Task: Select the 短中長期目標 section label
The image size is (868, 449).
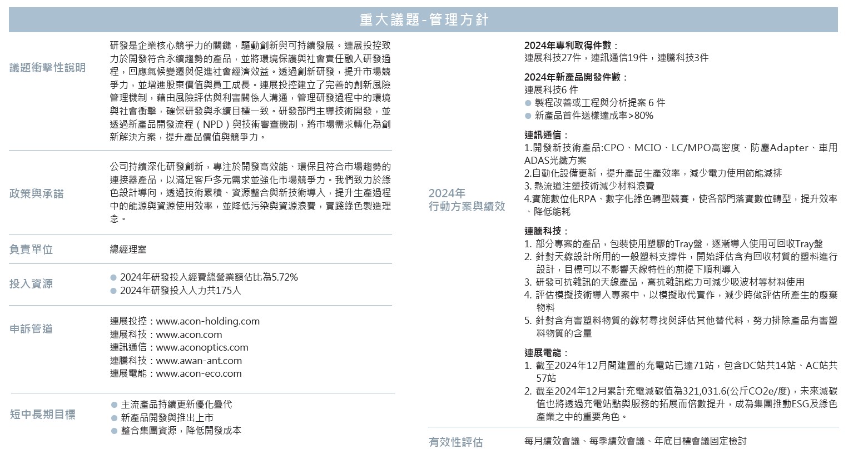Action: coord(42,415)
